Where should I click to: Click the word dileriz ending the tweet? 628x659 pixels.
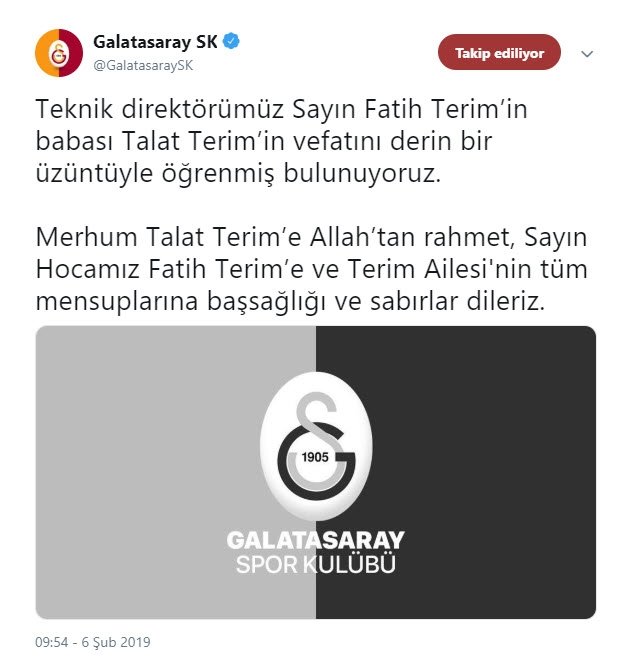click(x=506, y=301)
